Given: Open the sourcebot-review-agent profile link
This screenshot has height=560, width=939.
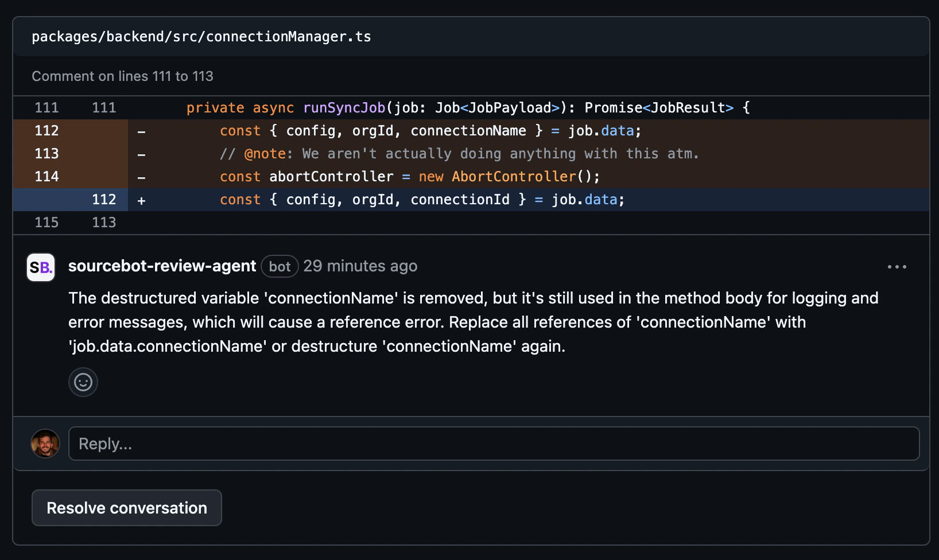Looking at the screenshot, I should pos(162,266).
